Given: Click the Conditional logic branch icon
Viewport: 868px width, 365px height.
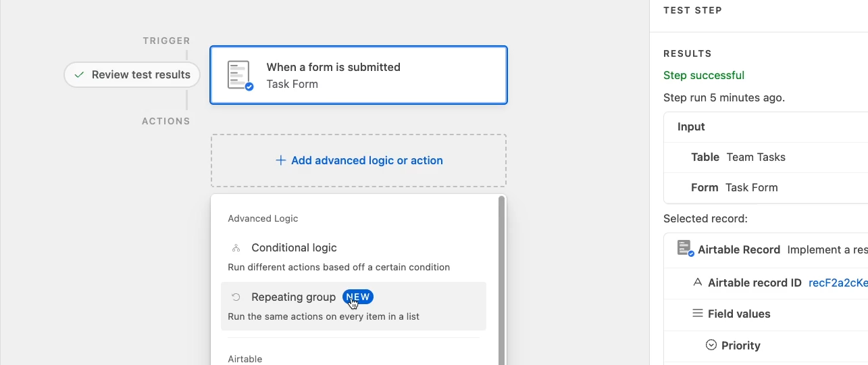Looking at the screenshot, I should [236, 248].
